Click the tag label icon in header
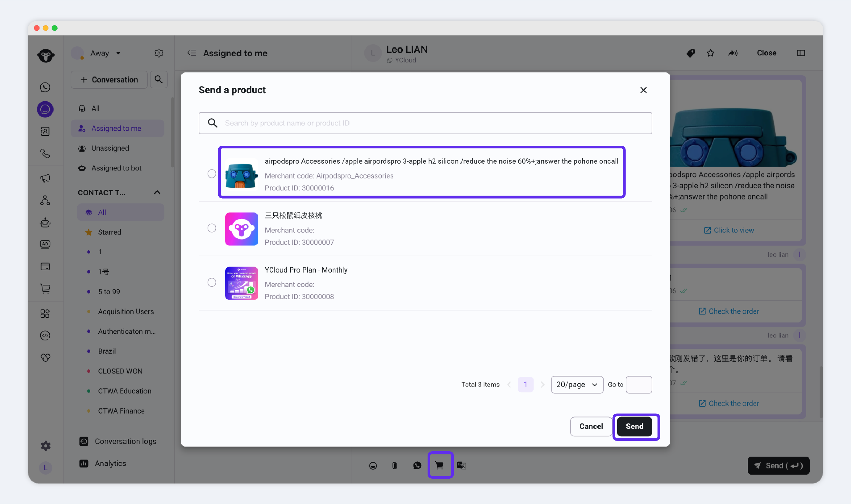 click(x=690, y=53)
